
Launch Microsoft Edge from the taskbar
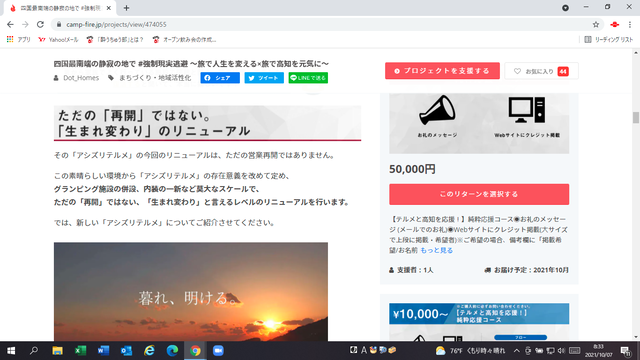tap(172, 351)
